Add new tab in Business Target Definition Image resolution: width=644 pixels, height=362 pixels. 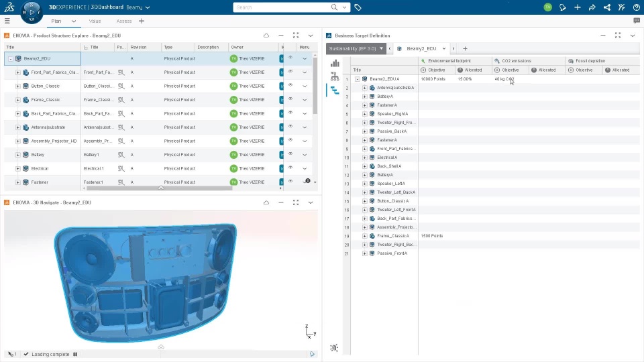[465, 48]
